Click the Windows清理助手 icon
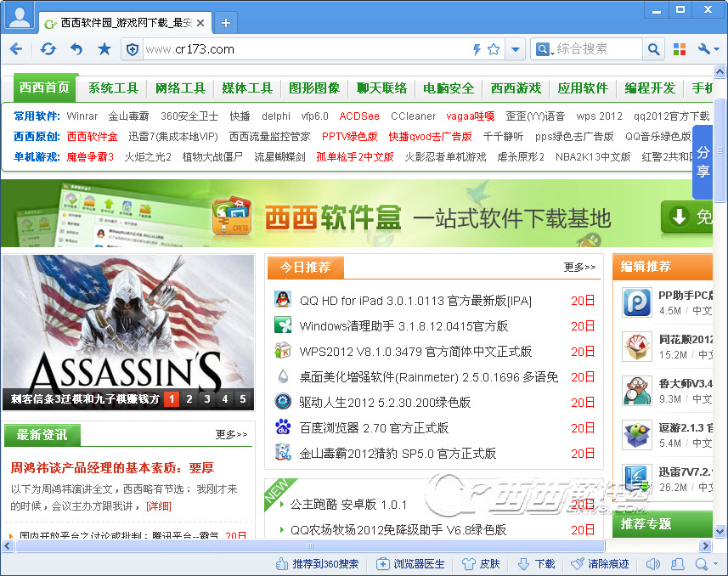728x576 pixels. [283, 325]
